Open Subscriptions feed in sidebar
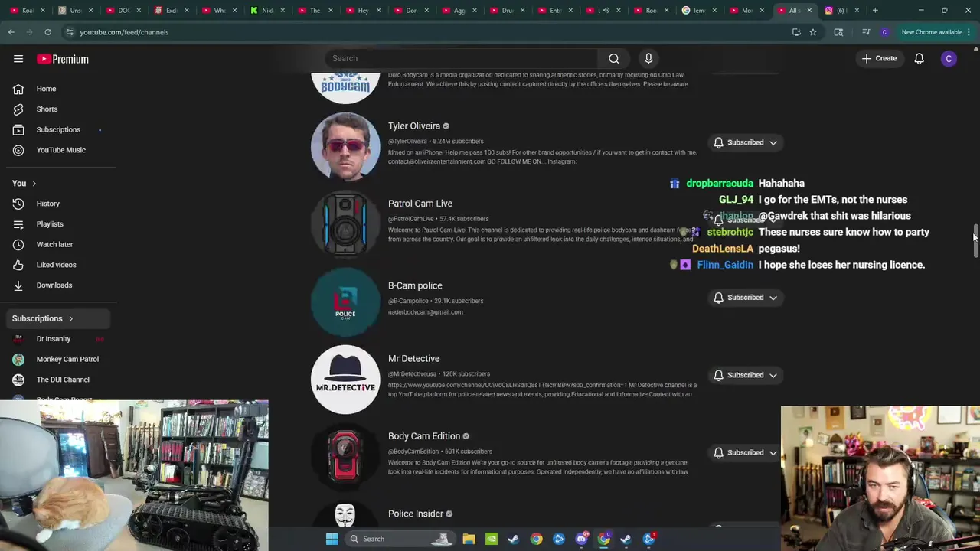The image size is (980, 551). point(57,129)
